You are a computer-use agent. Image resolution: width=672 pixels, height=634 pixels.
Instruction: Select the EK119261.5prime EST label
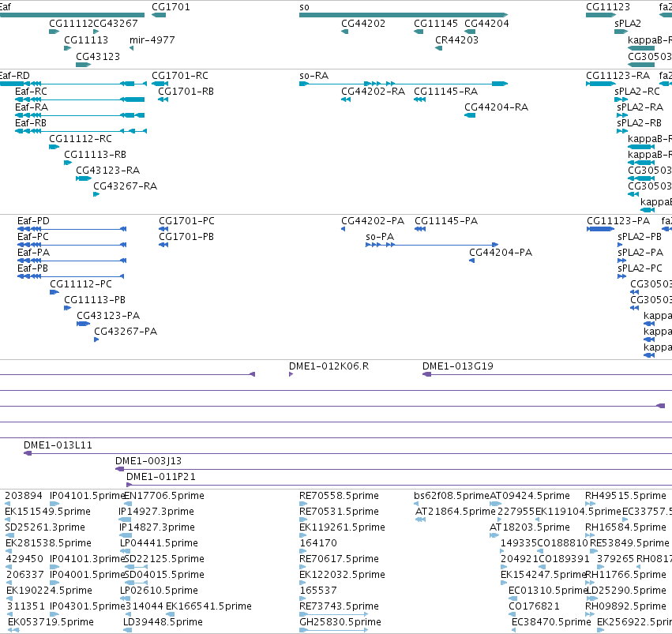coord(342,527)
